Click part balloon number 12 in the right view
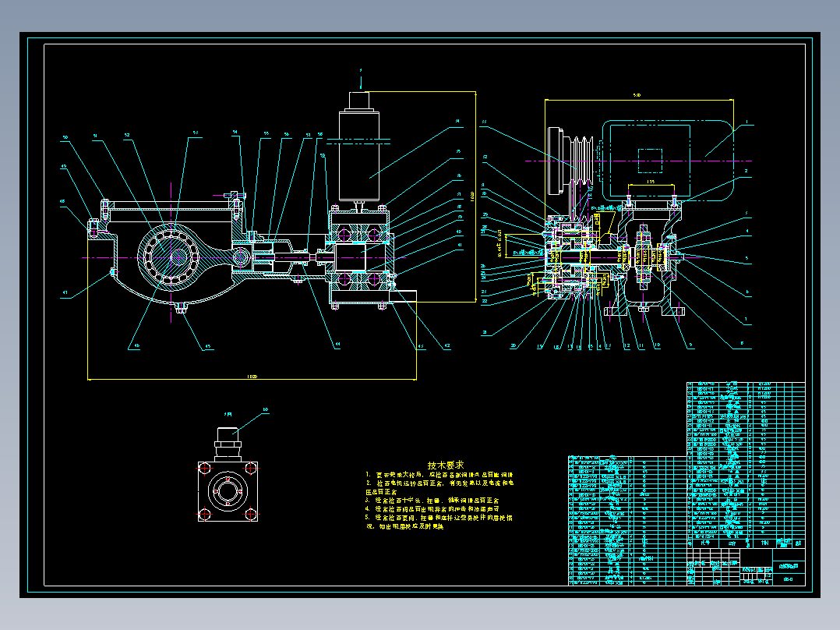 626,346
